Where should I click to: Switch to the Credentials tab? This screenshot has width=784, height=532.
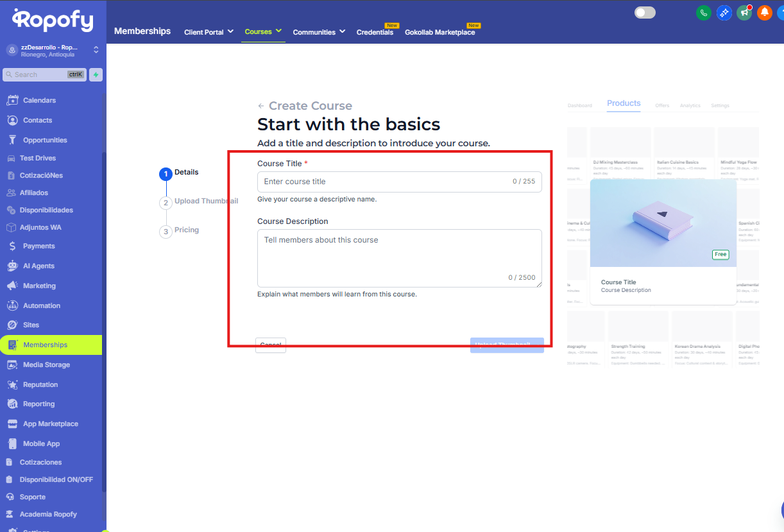tap(375, 32)
